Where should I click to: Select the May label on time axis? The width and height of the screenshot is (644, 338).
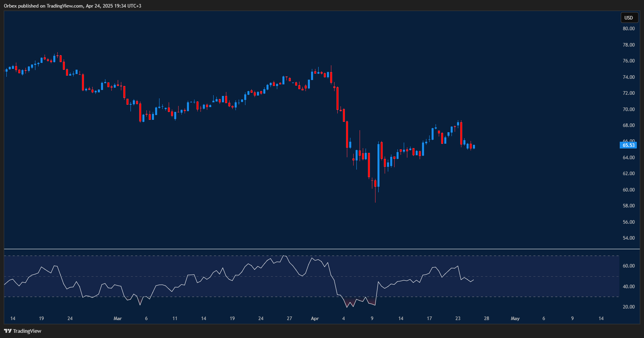pyautogui.click(x=515, y=318)
